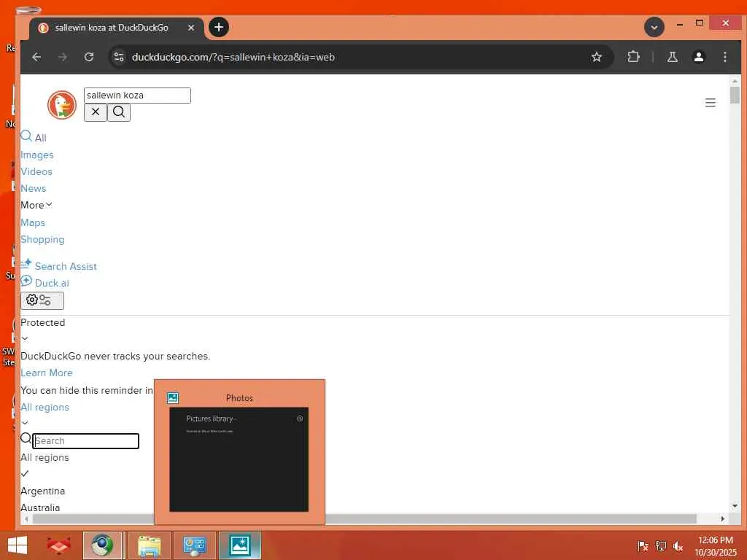The image size is (747, 560).
Task: Switch to Videos results
Action: click(x=36, y=171)
